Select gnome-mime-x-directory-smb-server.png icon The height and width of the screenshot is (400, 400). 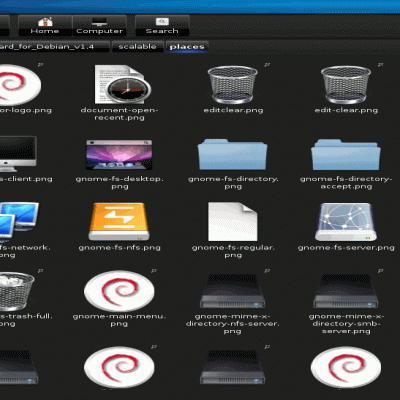coord(346,291)
